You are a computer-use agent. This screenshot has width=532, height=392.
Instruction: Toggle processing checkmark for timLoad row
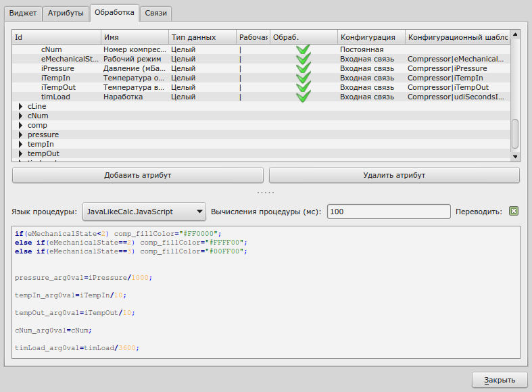coord(303,97)
